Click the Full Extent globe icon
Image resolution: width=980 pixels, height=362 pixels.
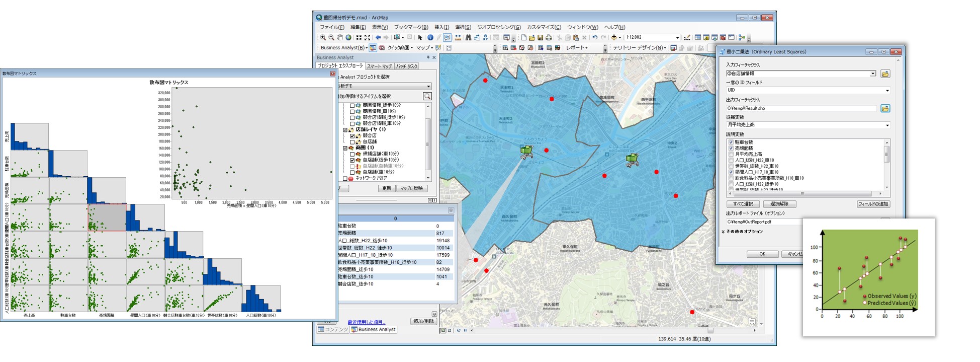coord(348,38)
